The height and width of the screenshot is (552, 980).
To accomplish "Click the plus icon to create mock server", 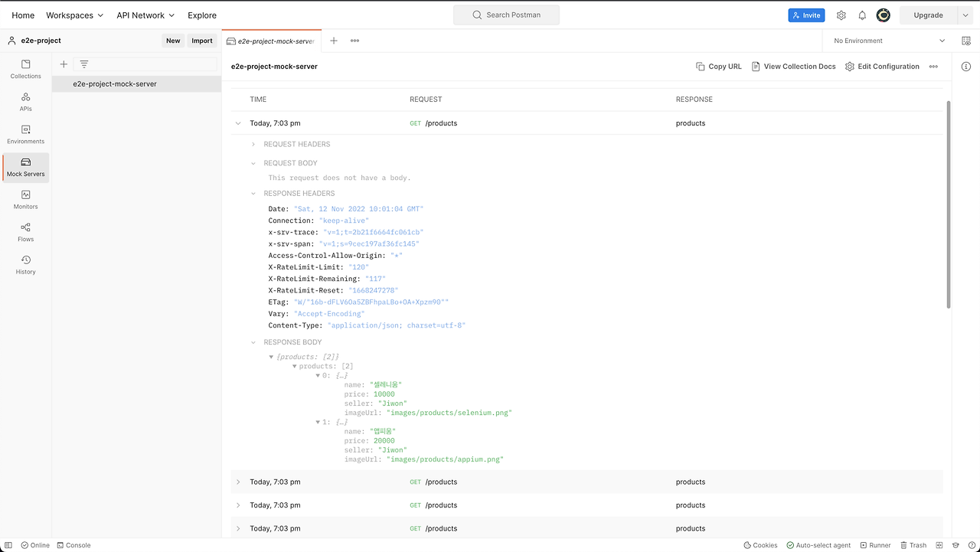I will coord(64,64).
